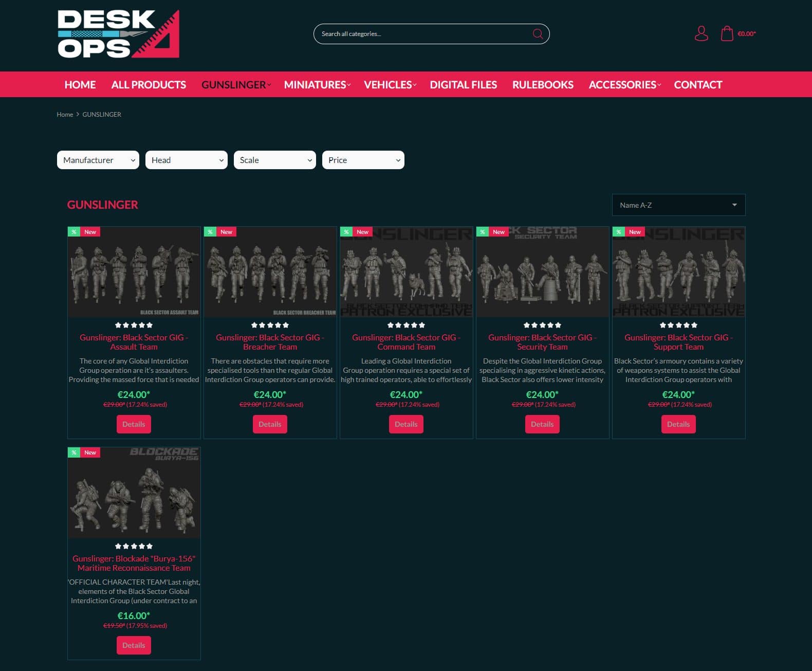Click the percent badge on Command Team card

(346, 232)
